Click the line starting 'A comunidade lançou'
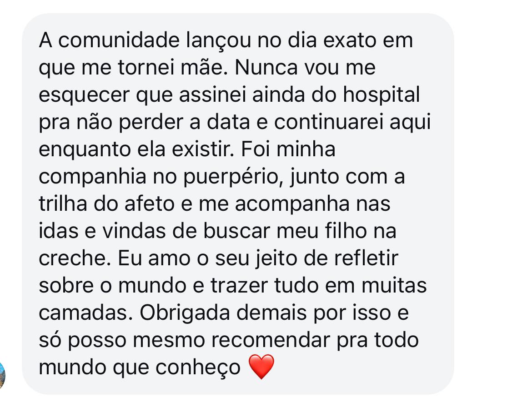Screen dimensions: 532x402 [x=226, y=41]
